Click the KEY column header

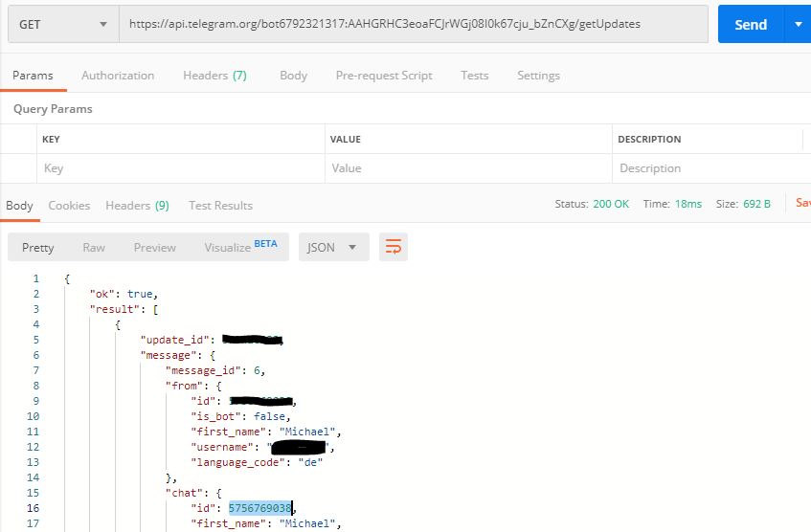pos(51,140)
